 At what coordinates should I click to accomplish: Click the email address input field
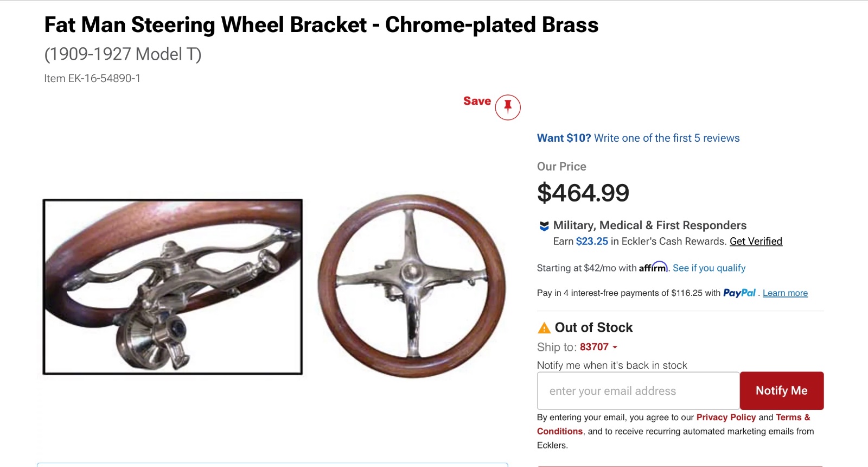pos(637,390)
